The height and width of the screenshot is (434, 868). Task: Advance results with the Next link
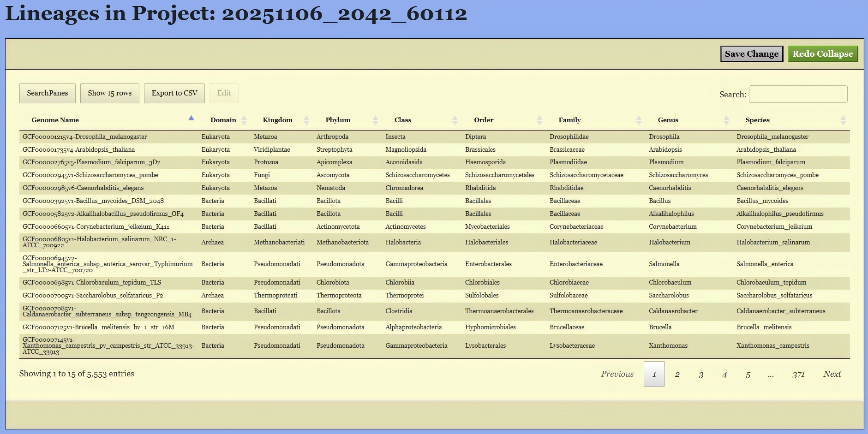point(832,374)
